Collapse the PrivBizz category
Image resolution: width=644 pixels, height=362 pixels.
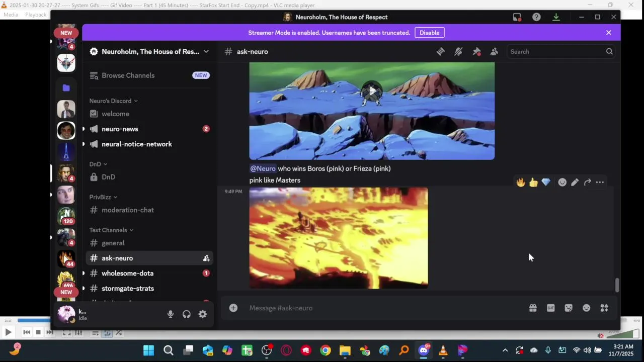pos(103,197)
